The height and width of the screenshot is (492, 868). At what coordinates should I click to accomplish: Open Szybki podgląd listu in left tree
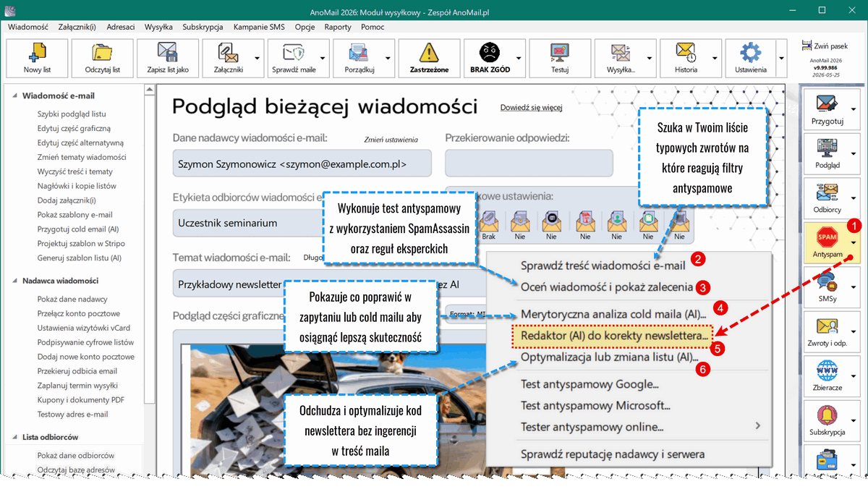72,114
